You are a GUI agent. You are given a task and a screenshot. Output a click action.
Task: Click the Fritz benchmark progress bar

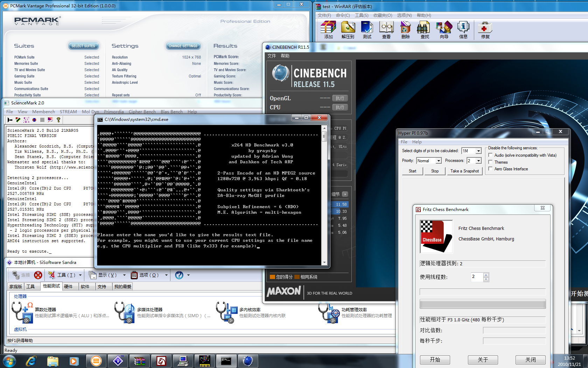(x=483, y=304)
